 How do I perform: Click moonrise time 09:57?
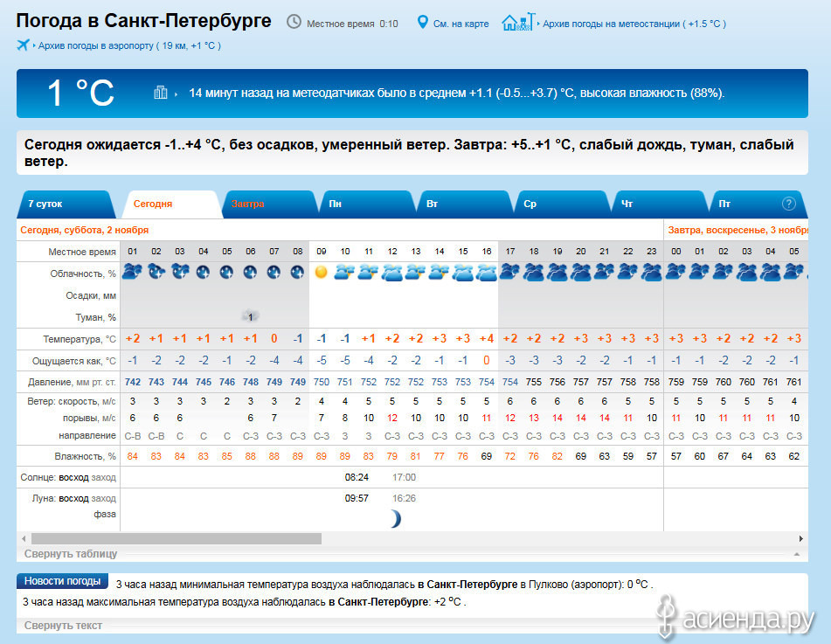tap(357, 498)
